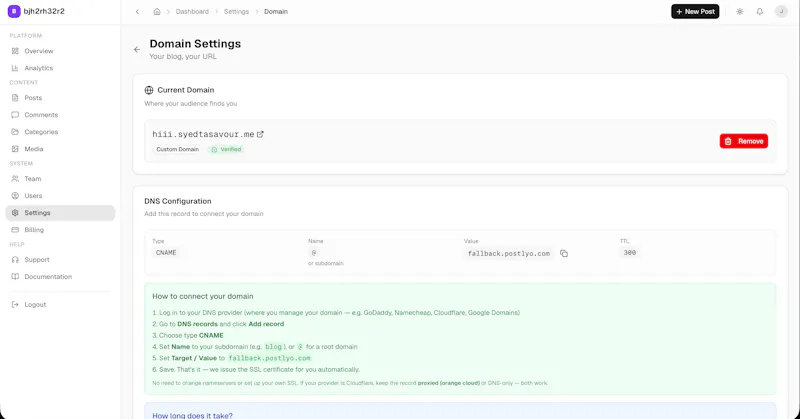Click the 'How long does it take?' heading

point(192,415)
